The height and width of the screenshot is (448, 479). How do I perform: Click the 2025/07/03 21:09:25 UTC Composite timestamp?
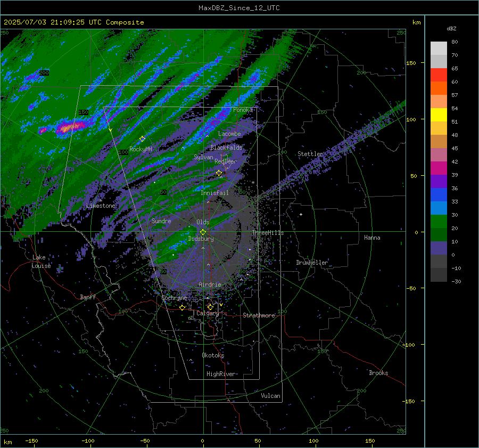pyautogui.click(x=73, y=22)
